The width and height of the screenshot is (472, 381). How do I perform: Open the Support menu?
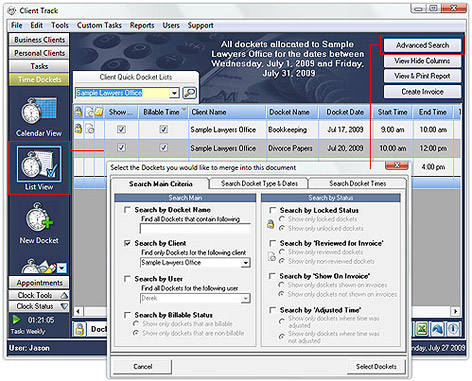(x=200, y=25)
